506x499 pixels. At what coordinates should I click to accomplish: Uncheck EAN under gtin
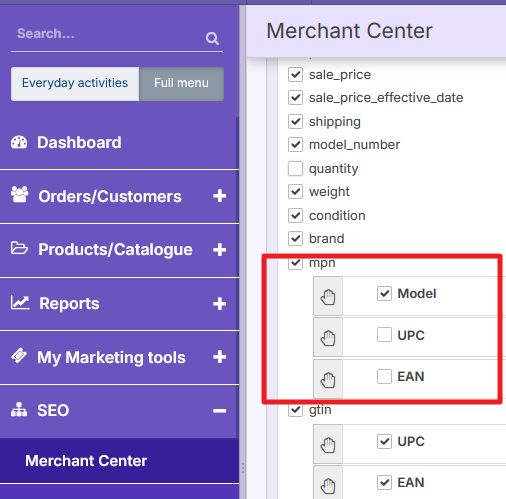point(384,483)
